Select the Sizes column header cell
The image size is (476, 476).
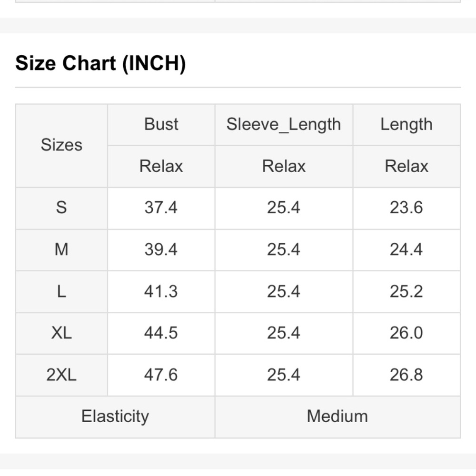click(x=61, y=145)
